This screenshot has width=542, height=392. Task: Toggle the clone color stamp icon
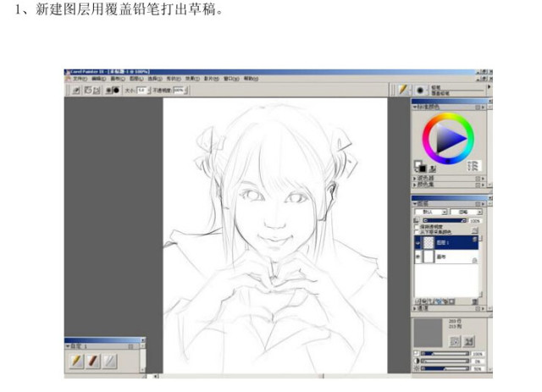click(433, 169)
